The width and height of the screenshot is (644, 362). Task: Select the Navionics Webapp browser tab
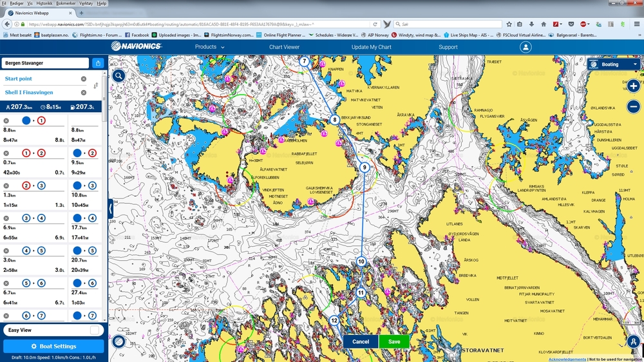(40, 13)
